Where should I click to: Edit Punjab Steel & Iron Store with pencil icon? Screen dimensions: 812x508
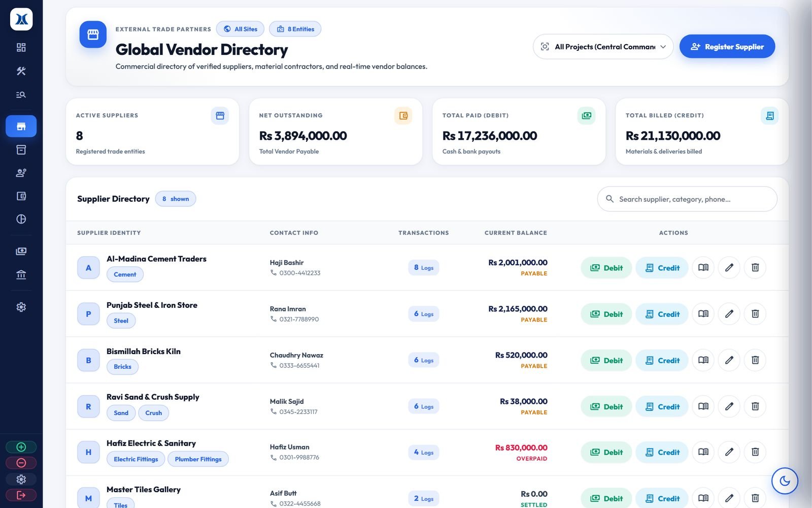point(729,313)
